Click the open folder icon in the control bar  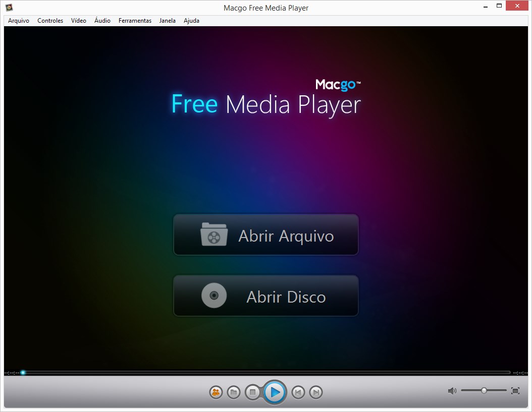[x=233, y=392]
